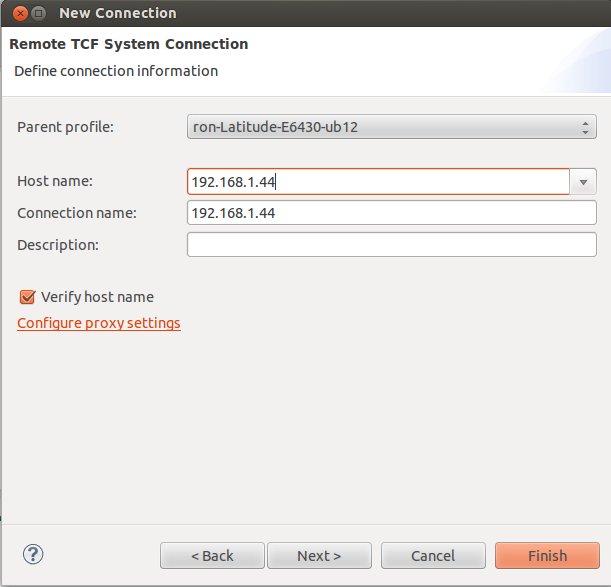Toggle the Verify host name checkbox
Viewport: 611px width, 587px height.
(27, 297)
